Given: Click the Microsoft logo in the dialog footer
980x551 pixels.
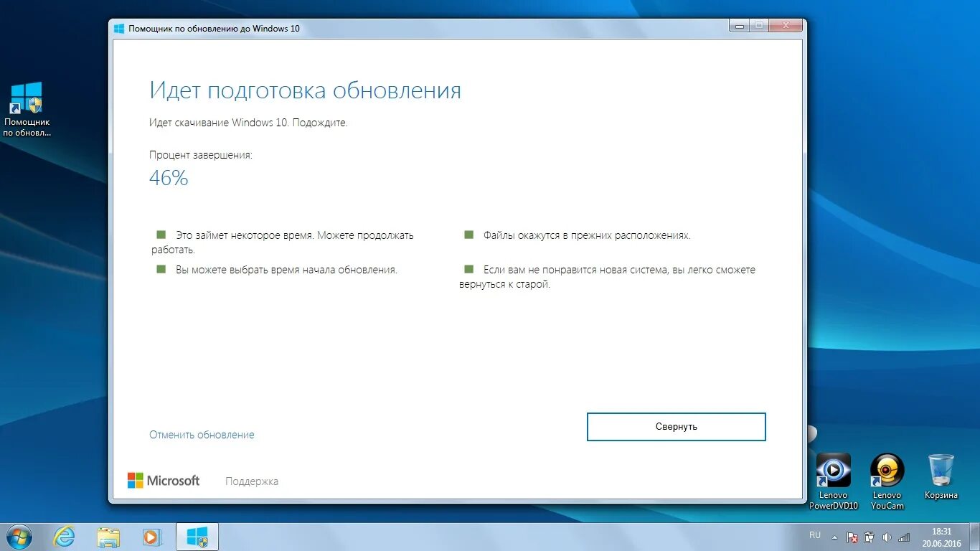Looking at the screenshot, I should tap(164, 481).
